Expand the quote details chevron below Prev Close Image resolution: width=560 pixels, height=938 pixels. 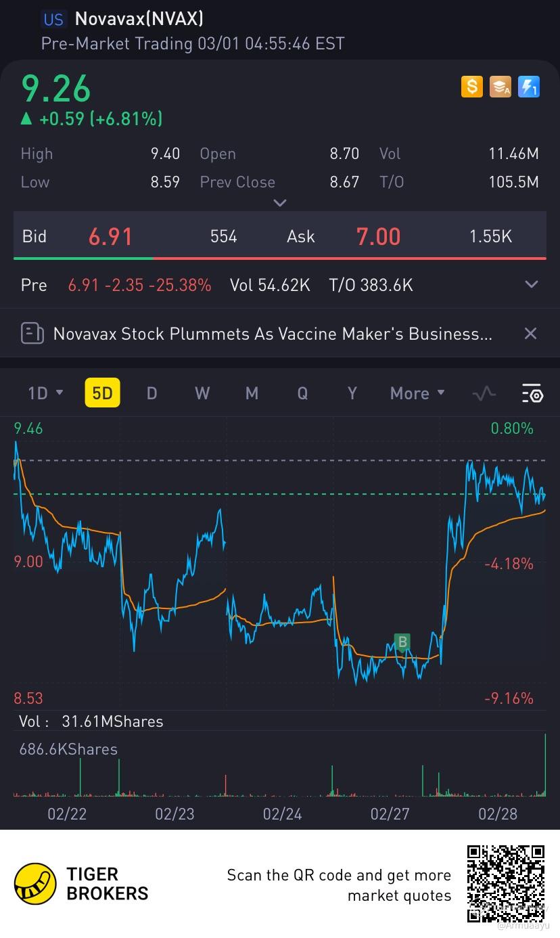tap(280, 202)
